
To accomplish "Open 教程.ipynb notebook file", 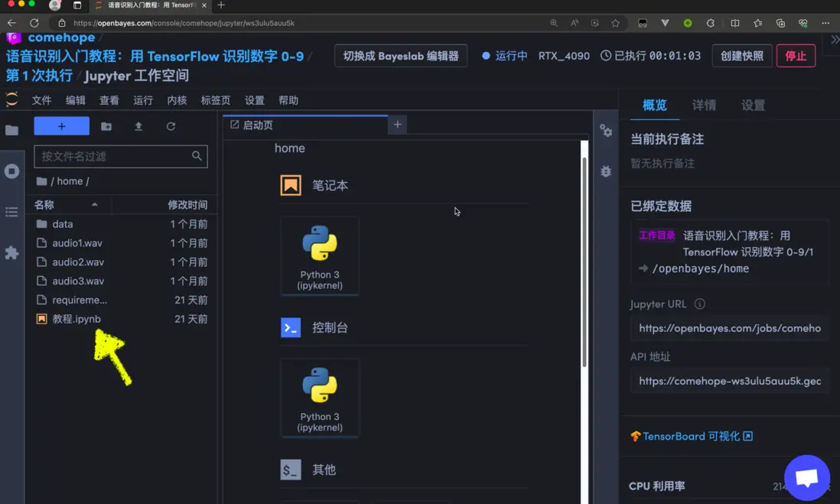I will [x=122, y=319].
